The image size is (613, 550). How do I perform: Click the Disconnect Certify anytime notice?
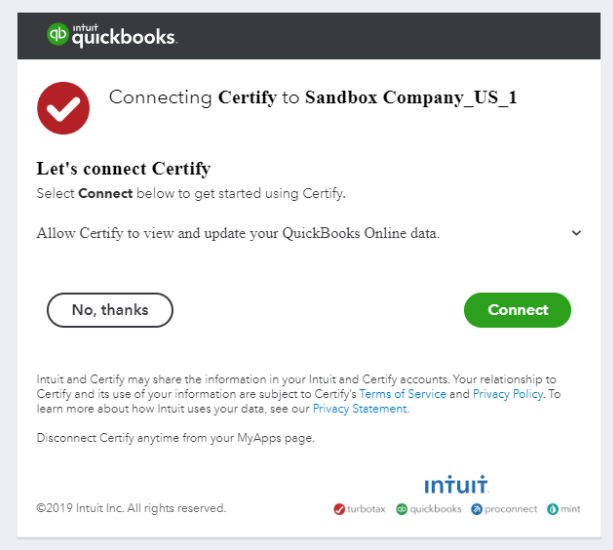pos(175,438)
